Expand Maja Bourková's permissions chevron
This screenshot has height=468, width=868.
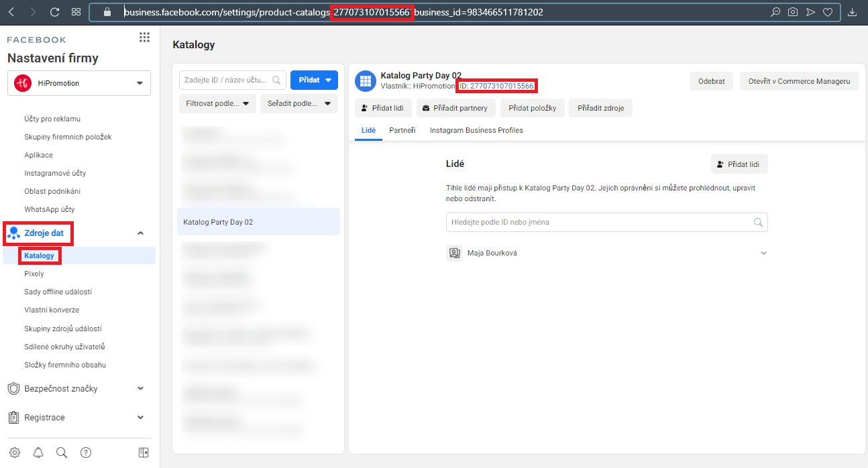[x=763, y=253]
